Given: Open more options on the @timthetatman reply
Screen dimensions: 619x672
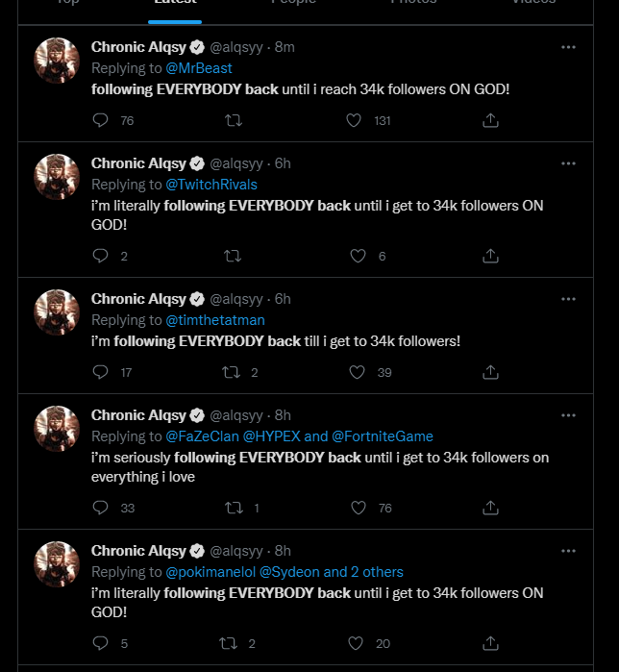Looking at the screenshot, I should tap(568, 299).
